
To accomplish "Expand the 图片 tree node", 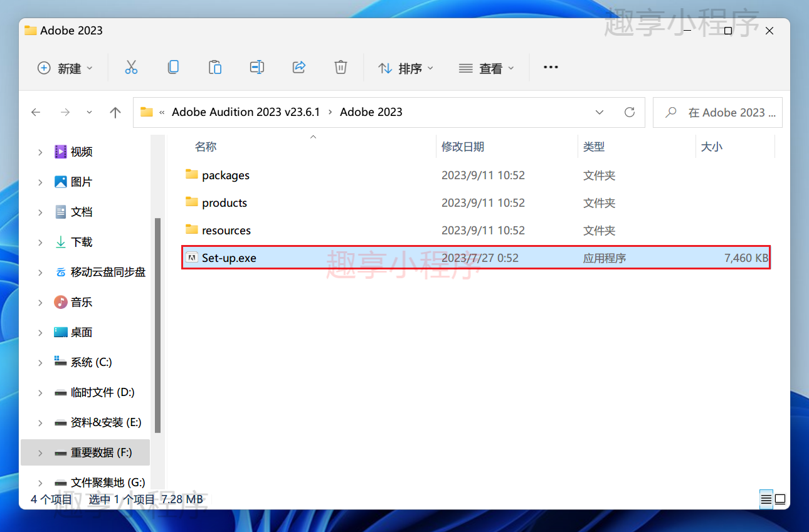I will coord(40,182).
